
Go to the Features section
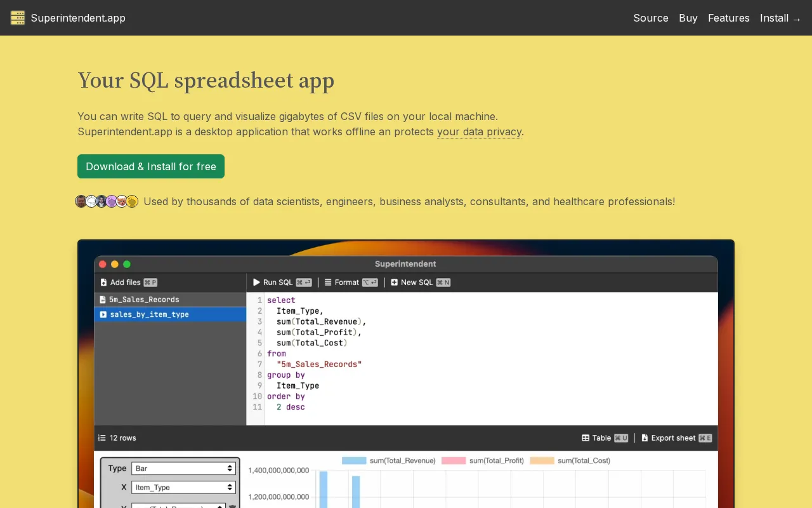click(x=729, y=18)
